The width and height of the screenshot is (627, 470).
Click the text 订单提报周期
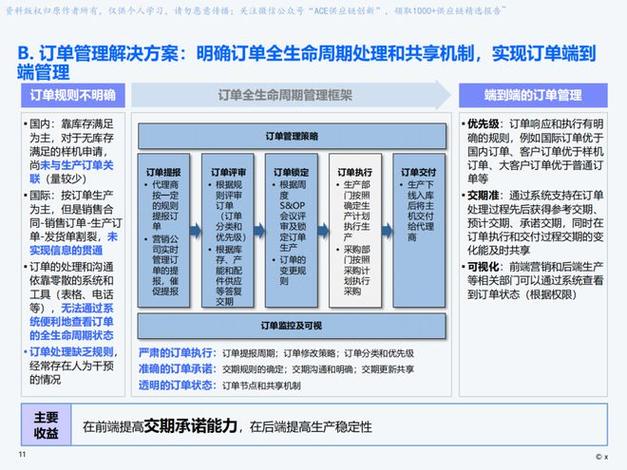point(249,354)
